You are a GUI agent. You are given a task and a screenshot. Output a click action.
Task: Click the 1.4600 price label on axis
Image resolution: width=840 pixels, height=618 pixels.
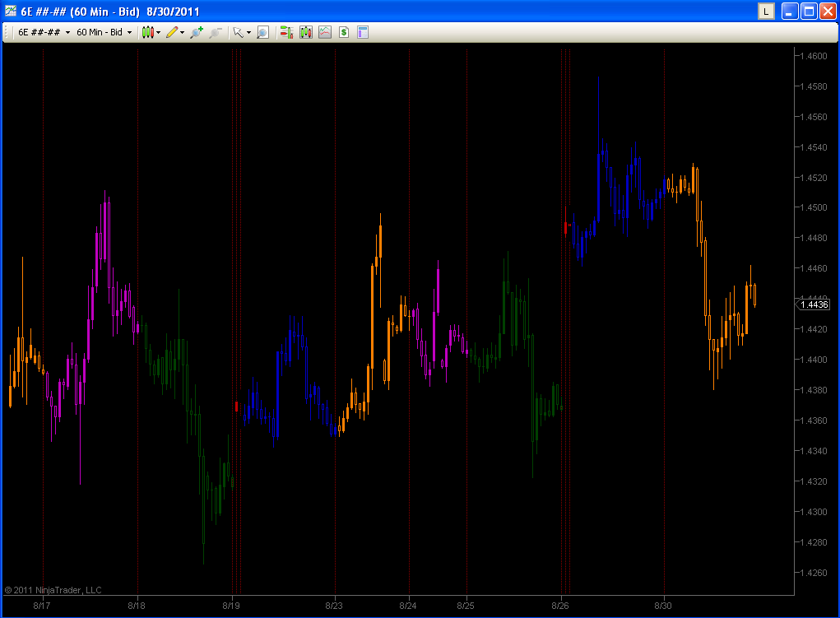coord(814,56)
